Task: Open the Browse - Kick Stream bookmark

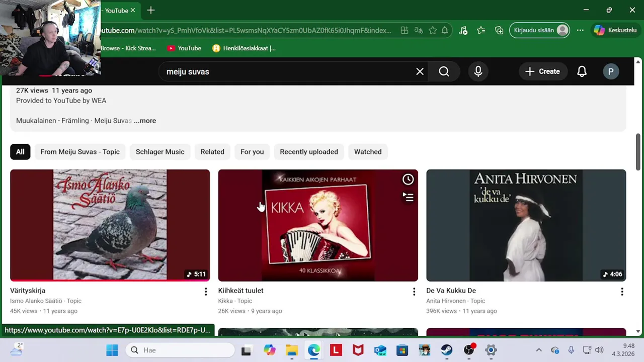Action: click(128, 48)
